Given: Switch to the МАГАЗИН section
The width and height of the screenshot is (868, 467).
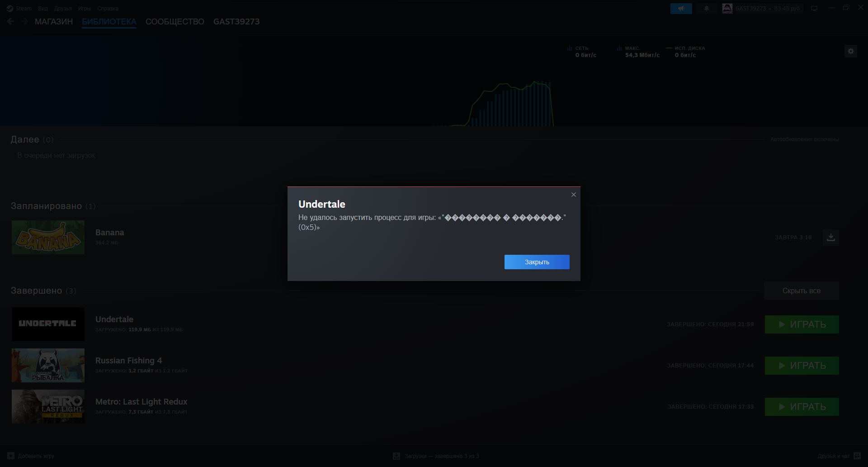Looking at the screenshot, I should (54, 22).
